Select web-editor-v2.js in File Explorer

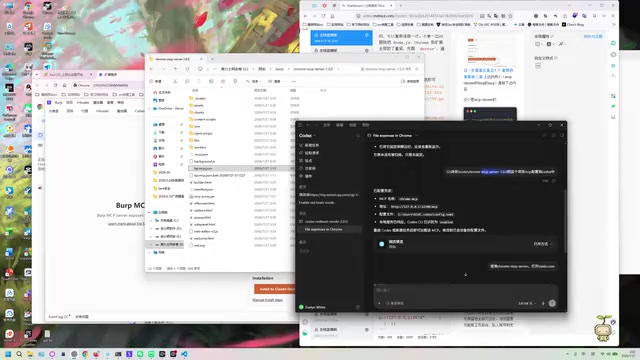206,231
